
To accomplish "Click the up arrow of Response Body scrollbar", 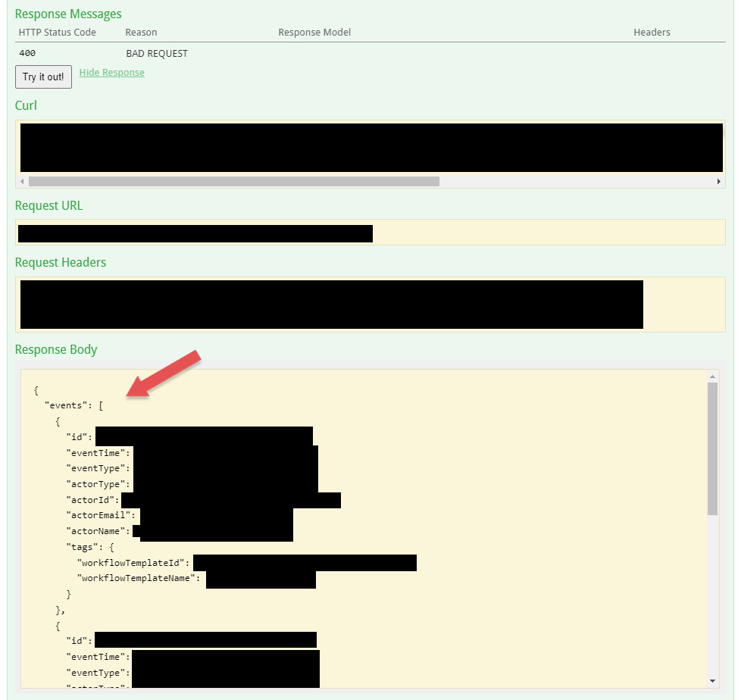I will tap(712, 375).
